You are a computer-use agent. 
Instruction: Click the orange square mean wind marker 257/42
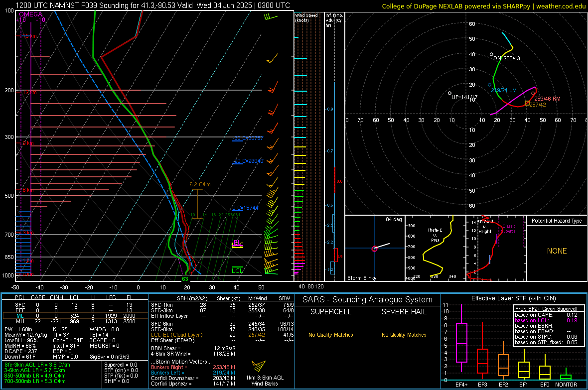527,103
